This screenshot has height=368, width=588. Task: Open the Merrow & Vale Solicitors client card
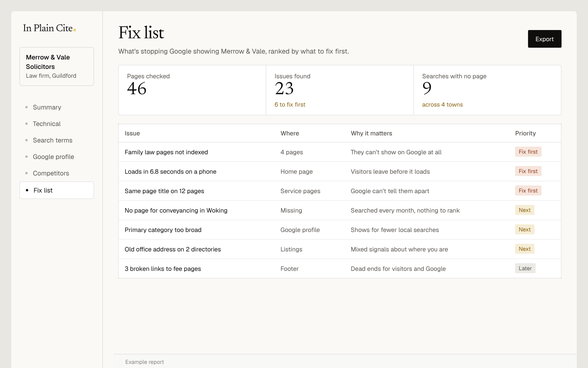pyautogui.click(x=57, y=67)
